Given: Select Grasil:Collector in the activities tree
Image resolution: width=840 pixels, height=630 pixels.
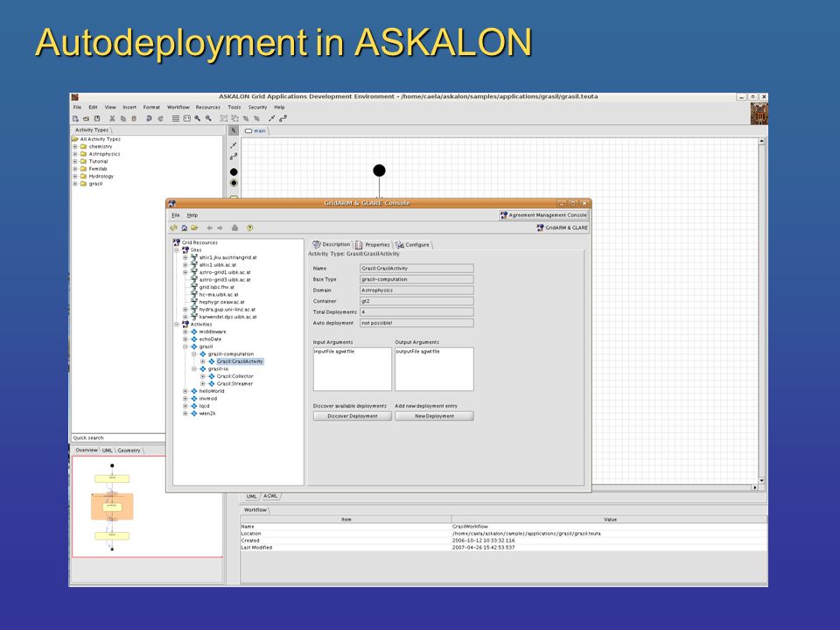Looking at the screenshot, I should [235, 376].
